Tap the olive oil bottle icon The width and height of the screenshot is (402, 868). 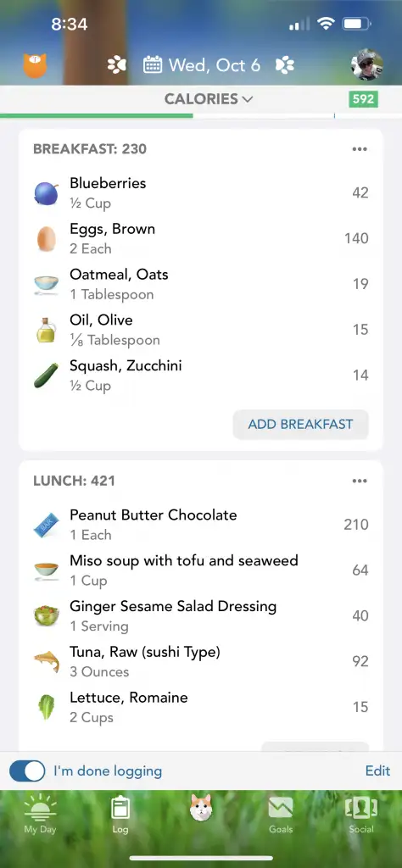point(46,330)
